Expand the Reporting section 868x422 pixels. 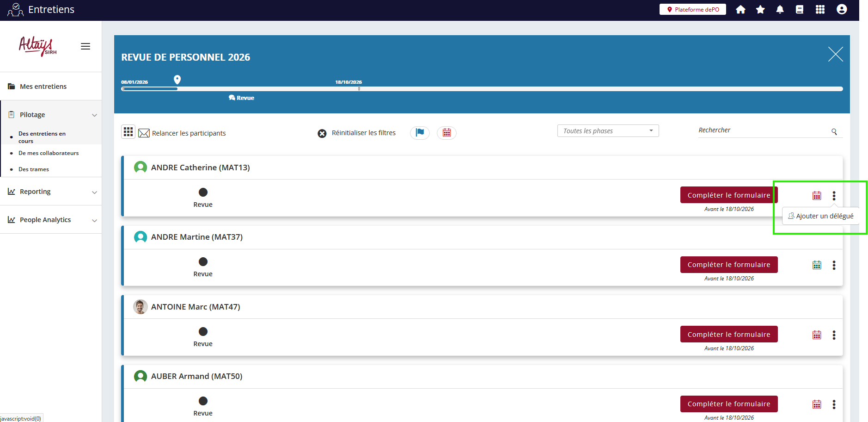coord(51,192)
